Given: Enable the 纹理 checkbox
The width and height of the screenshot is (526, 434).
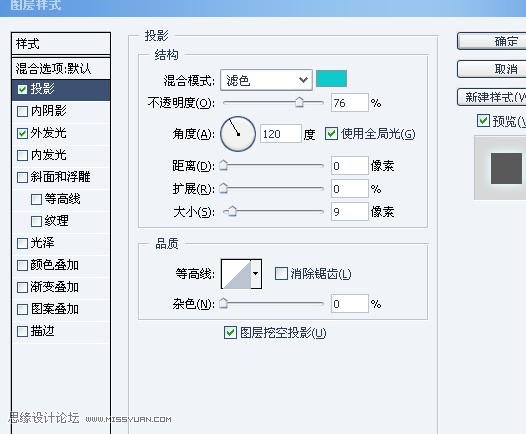Looking at the screenshot, I should pyautogui.click(x=36, y=221).
